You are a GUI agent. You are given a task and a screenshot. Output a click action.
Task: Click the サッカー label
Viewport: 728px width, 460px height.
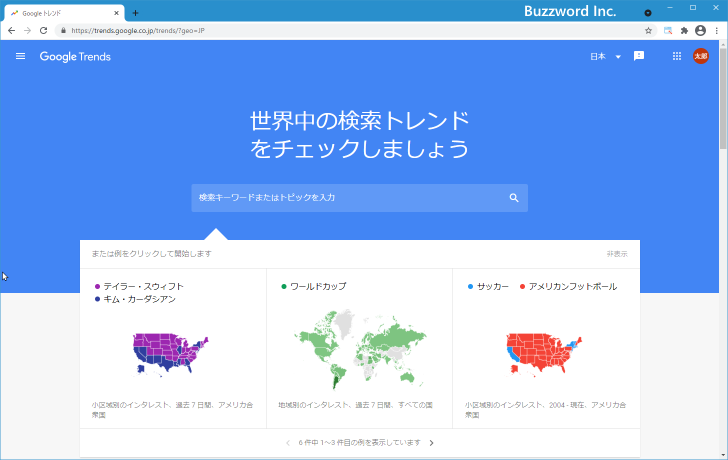[x=493, y=286]
